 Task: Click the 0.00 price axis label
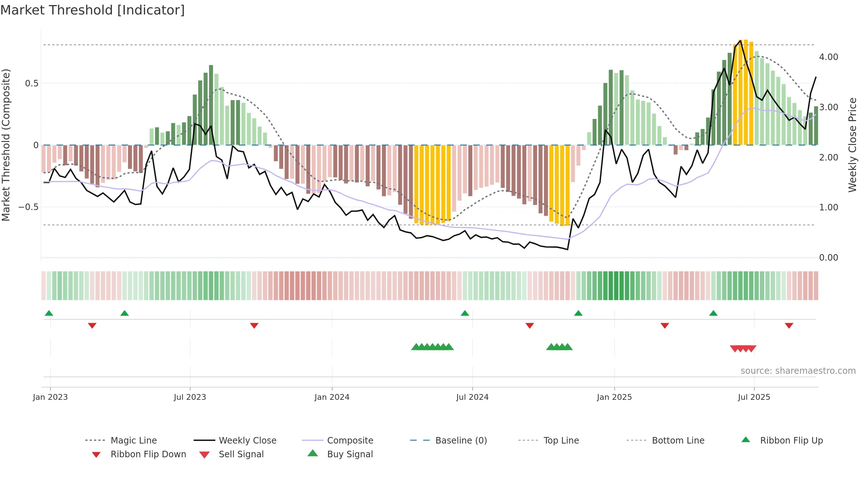pos(829,258)
